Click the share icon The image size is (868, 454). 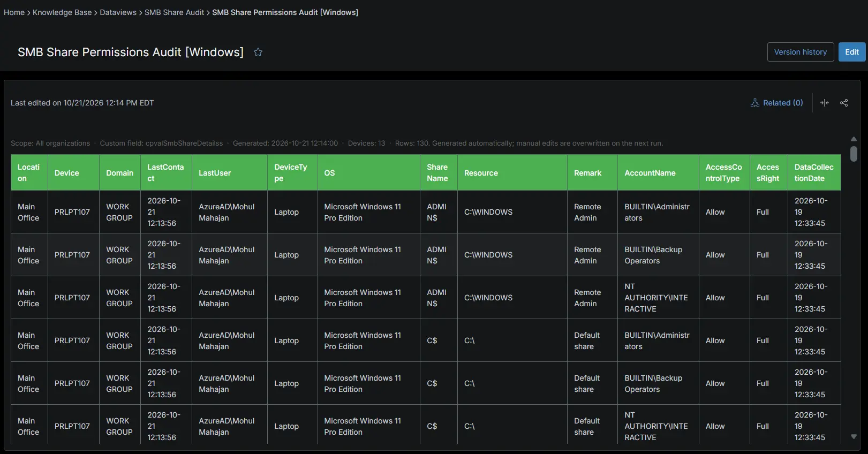pyautogui.click(x=844, y=103)
